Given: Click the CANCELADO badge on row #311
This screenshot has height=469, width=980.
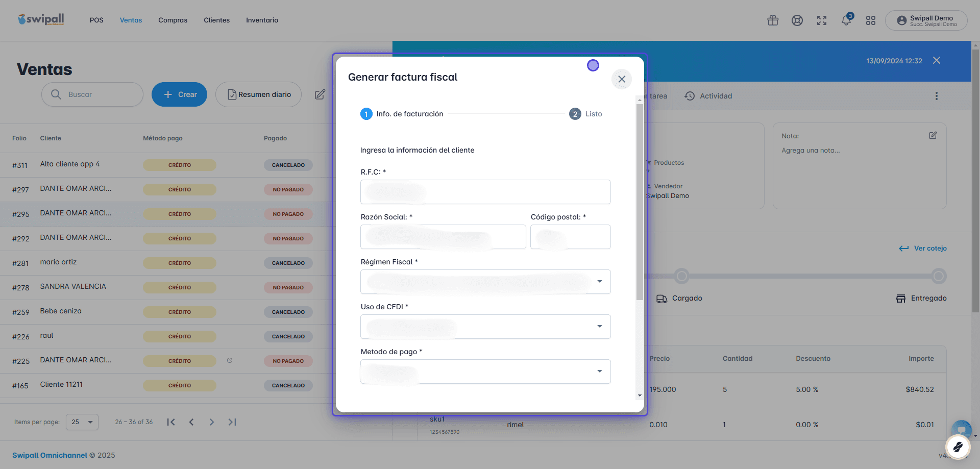Looking at the screenshot, I should pos(288,165).
